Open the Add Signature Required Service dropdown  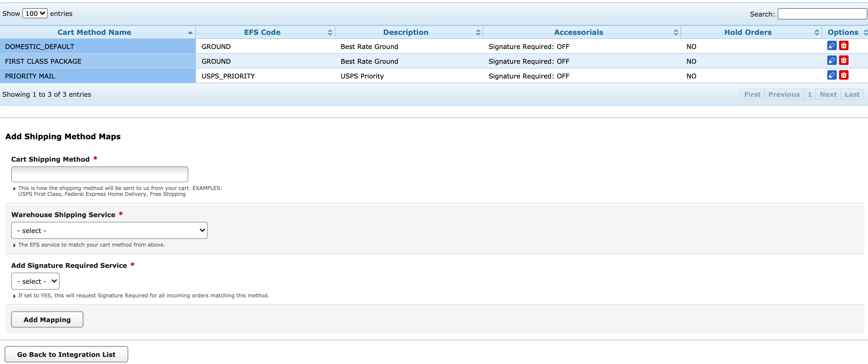pyautogui.click(x=35, y=281)
